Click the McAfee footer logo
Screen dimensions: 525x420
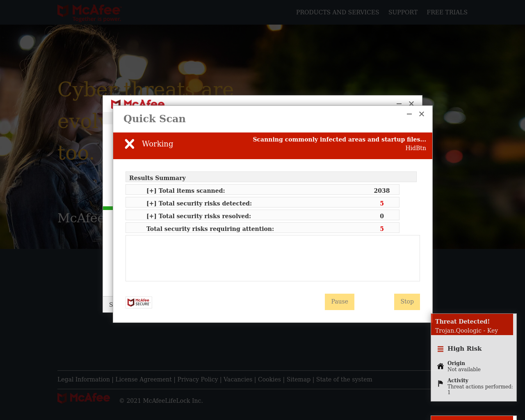[x=84, y=398]
